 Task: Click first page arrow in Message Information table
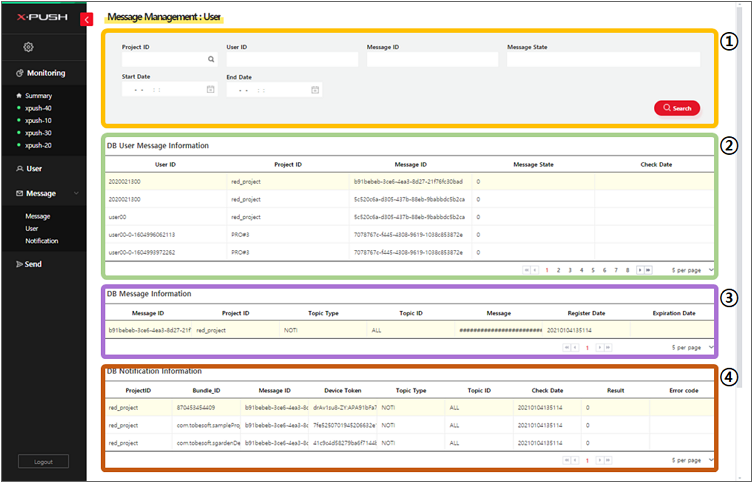pyautogui.click(x=566, y=347)
